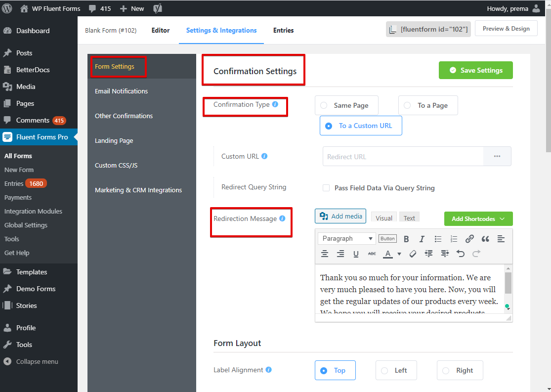Open Integration Modules in sidebar

point(33,211)
